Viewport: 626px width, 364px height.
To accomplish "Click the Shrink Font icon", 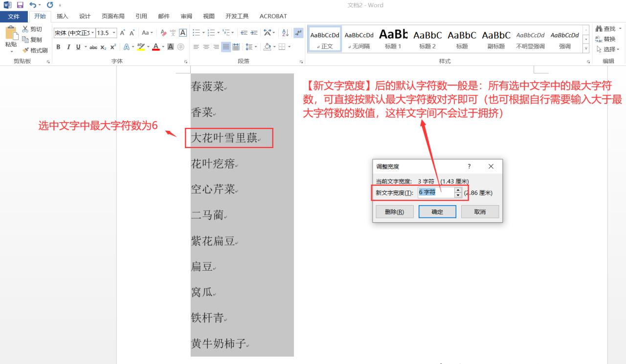I will 132,33.
